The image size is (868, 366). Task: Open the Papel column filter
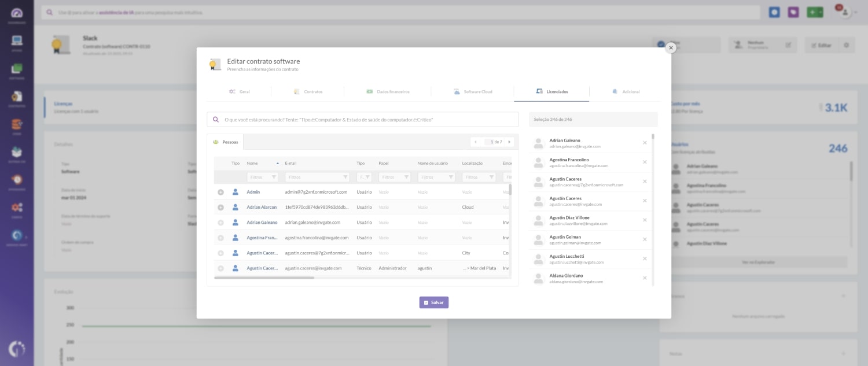[395, 177]
